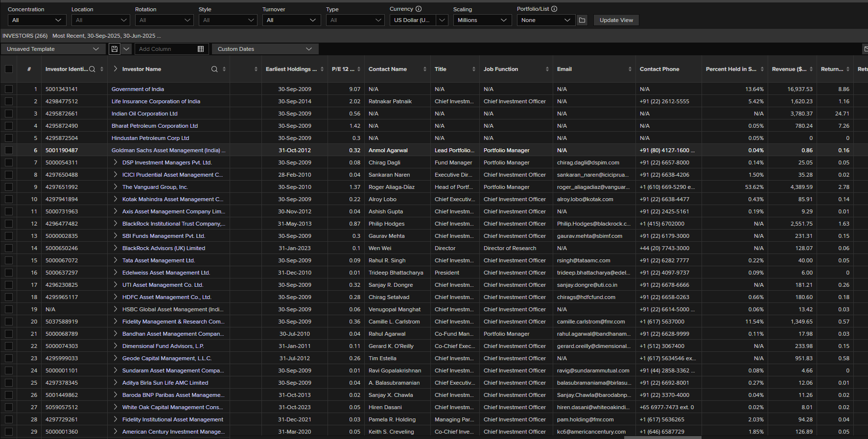Open Kotak Mahindra Asset Management link
Screen dimensions: 868x439
pos(173,199)
